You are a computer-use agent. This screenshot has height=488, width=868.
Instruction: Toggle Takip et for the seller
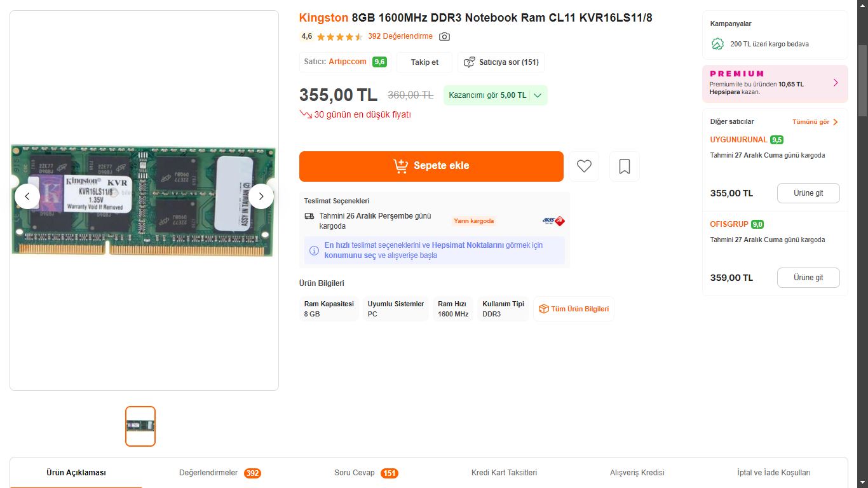424,62
